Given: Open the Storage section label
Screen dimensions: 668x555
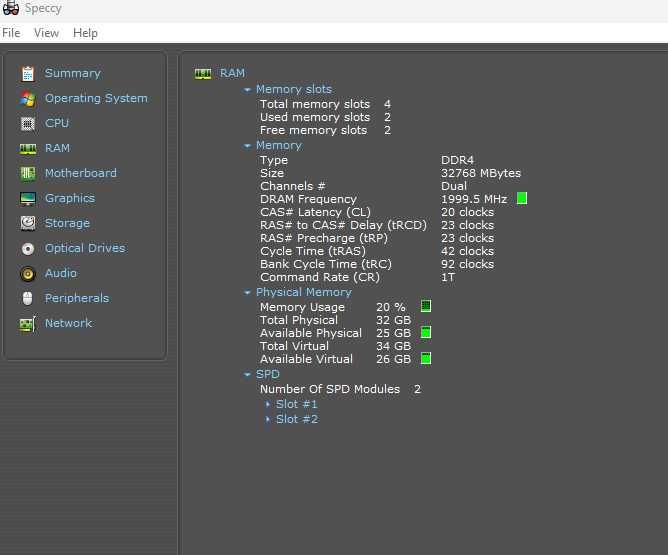Looking at the screenshot, I should click(67, 223).
